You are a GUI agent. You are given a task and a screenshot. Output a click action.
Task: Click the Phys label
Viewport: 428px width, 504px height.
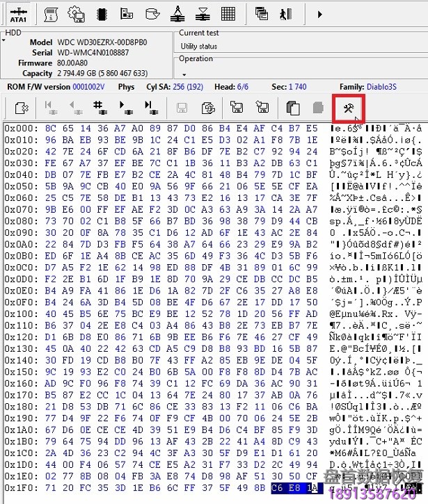[x=126, y=87]
